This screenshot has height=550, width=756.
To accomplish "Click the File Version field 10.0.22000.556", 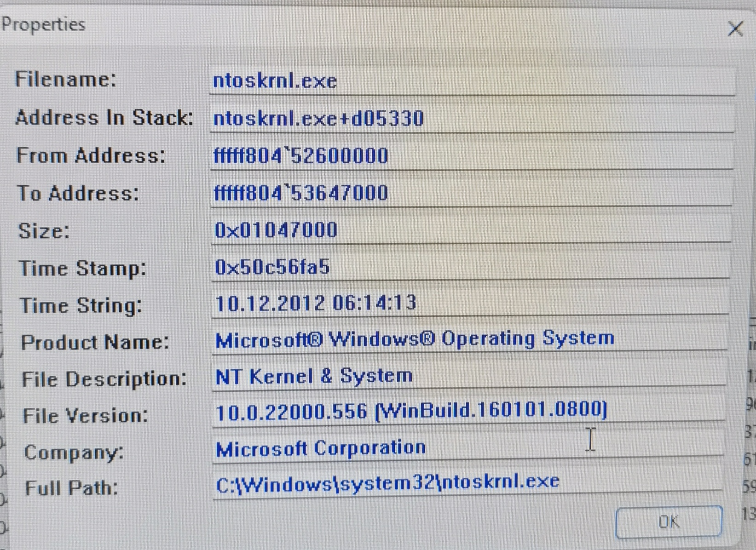I will (x=469, y=410).
